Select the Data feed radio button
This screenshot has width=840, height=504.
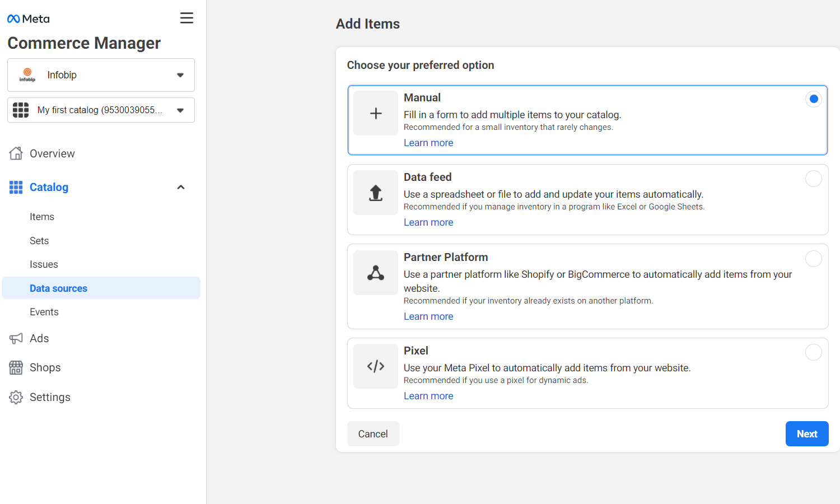click(x=813, y=179)
